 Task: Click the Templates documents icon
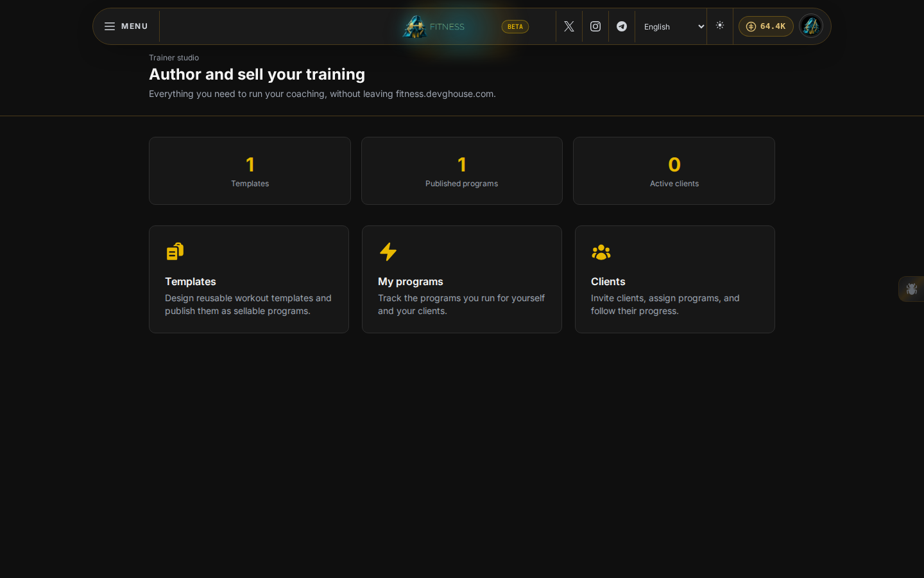pyautogui.click(x=175, y=251)
